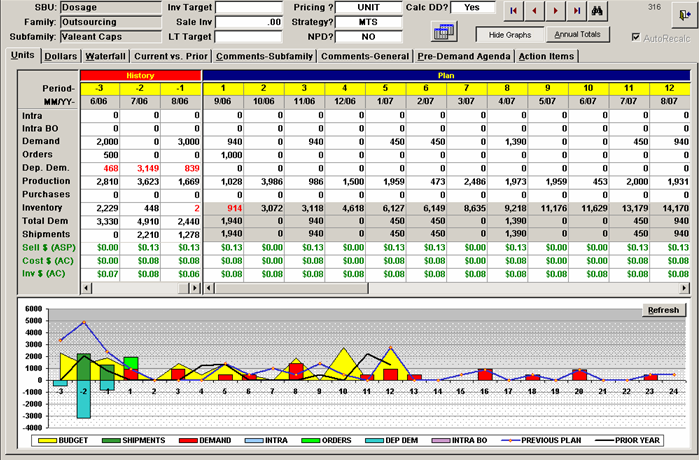
Task: Click the Pricing field showing UNIT
Action: pos(368,8)
